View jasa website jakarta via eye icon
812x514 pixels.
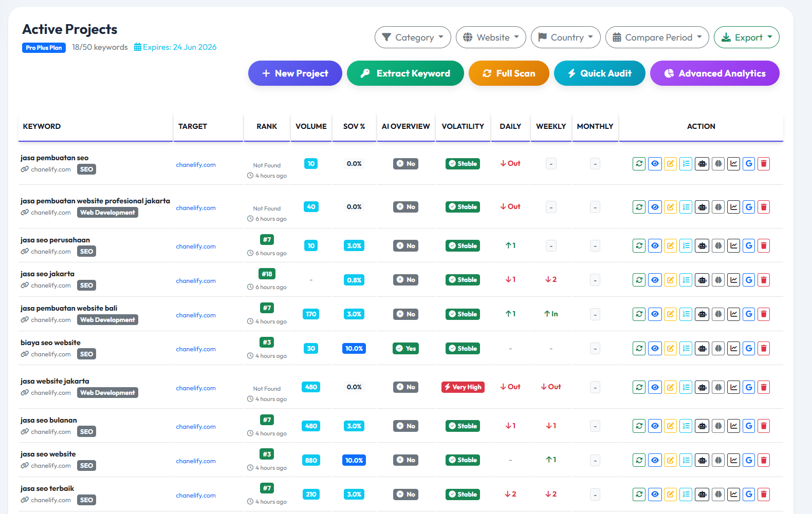point(655,387)
